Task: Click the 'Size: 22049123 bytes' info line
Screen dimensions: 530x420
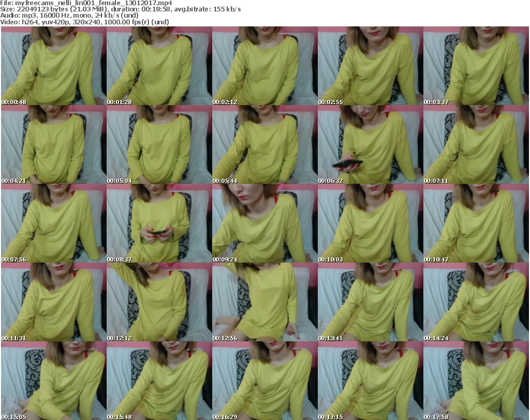Action: (120, 9)
